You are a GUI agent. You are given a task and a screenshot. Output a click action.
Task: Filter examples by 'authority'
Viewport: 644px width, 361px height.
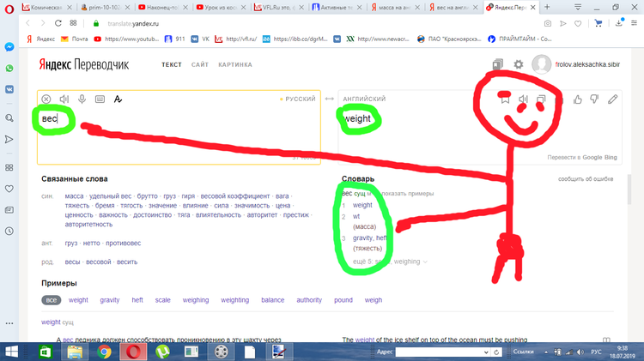coord(309,300)
